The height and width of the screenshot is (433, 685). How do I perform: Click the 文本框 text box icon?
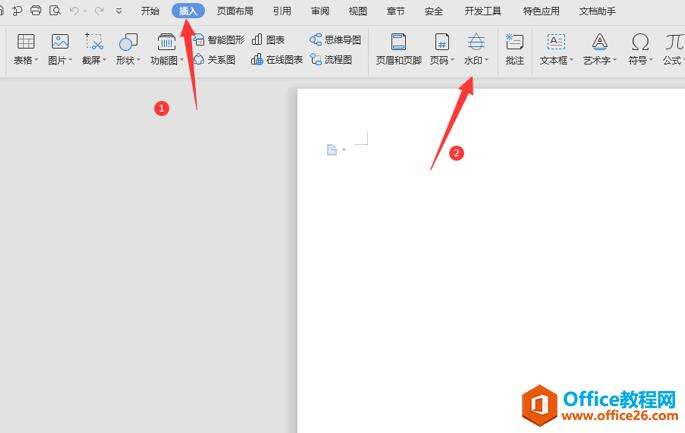[x=556, y=42]
